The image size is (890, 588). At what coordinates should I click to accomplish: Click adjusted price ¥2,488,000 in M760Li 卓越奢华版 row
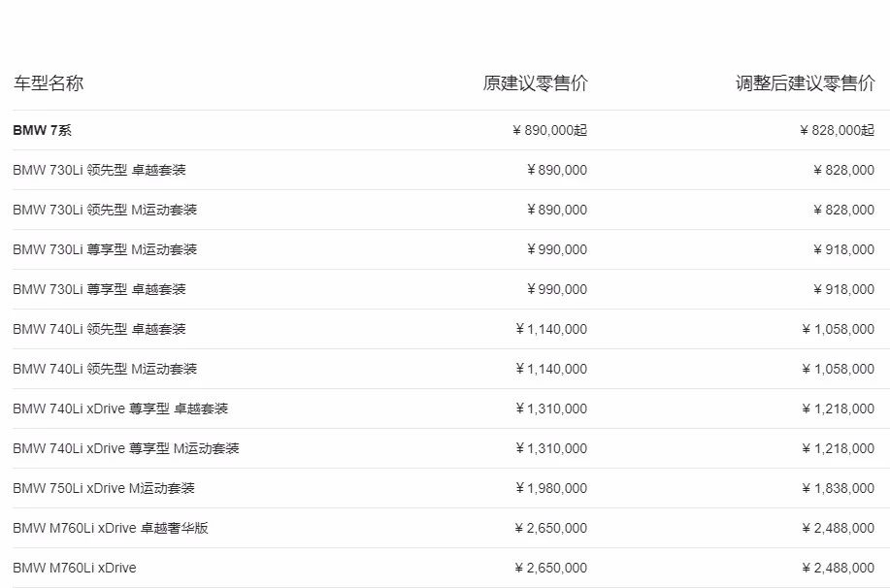(x=839, y=529)
